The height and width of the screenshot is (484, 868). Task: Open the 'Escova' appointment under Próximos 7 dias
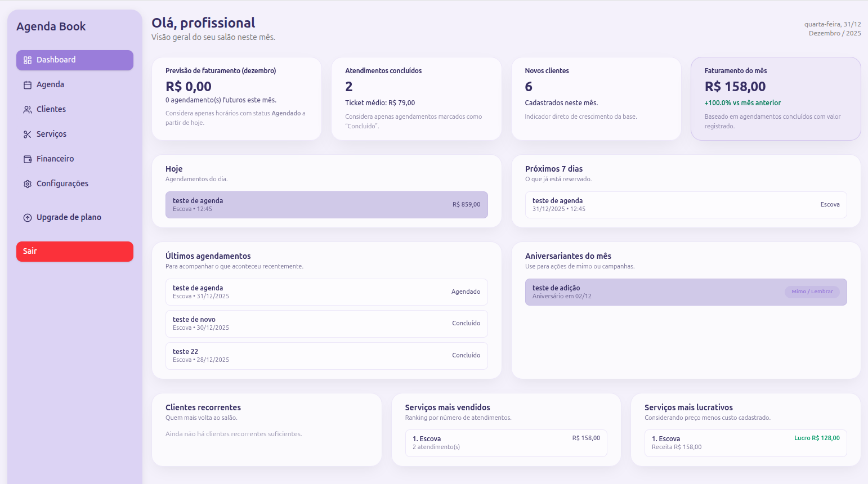(686, 204)
